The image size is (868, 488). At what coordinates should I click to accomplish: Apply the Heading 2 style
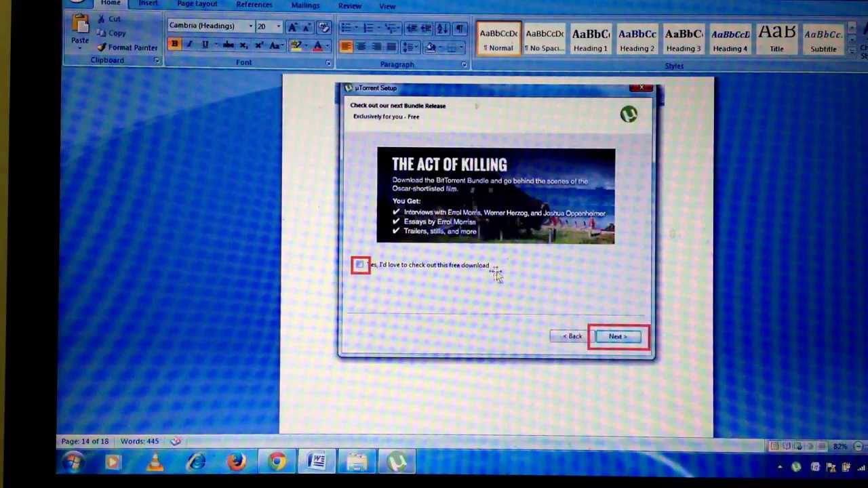637,39
